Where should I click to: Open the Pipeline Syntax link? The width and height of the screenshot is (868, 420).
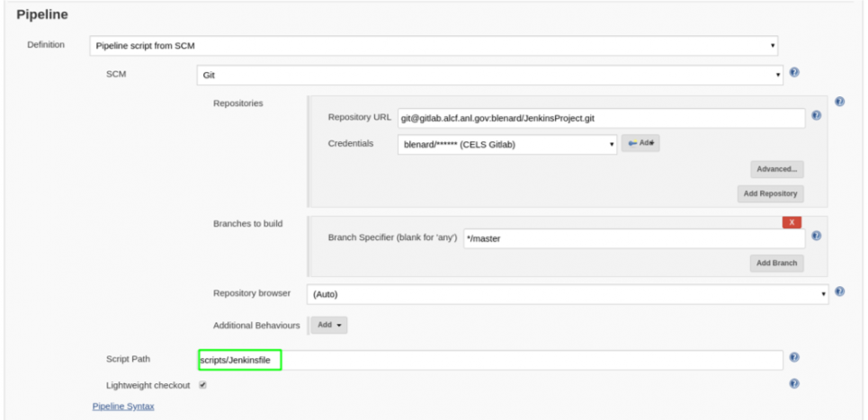click(x=123, y=407)
